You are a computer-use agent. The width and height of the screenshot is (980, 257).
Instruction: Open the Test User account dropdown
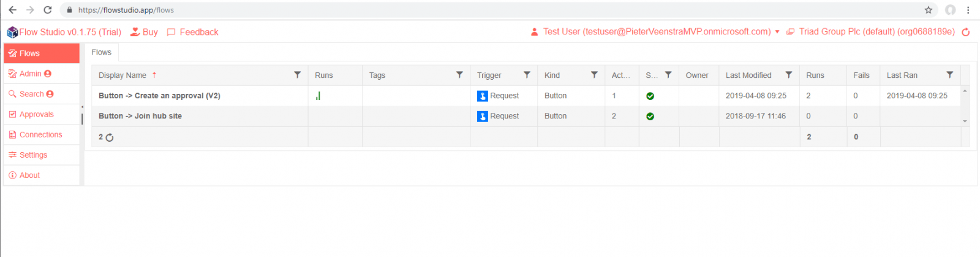click(655, 32)
